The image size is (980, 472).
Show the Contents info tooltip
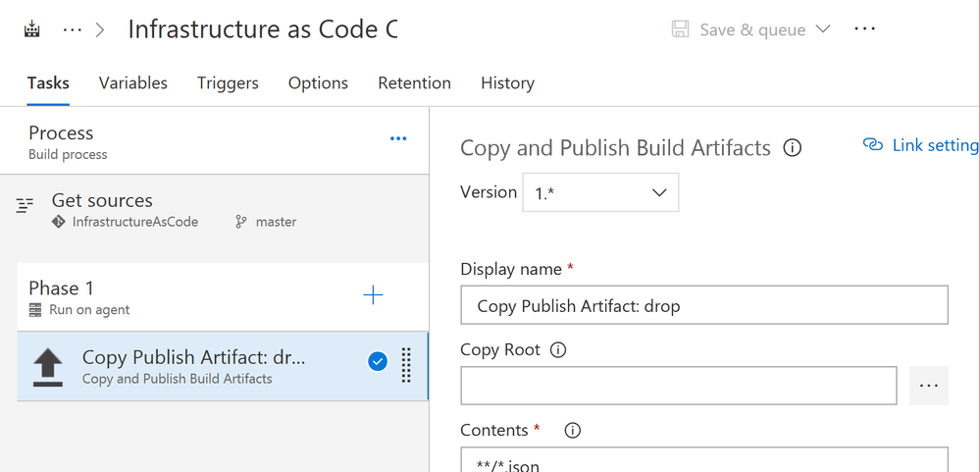tap(572, 431)
